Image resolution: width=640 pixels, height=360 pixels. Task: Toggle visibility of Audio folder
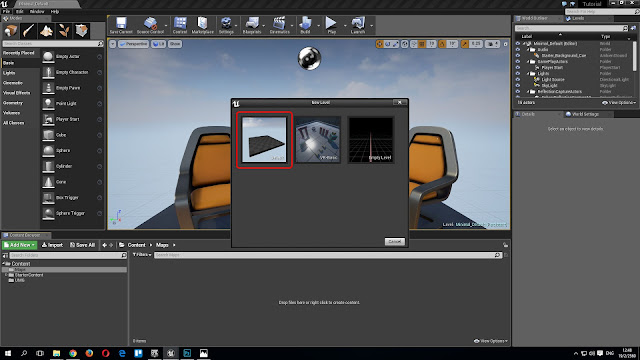(518, 49)
